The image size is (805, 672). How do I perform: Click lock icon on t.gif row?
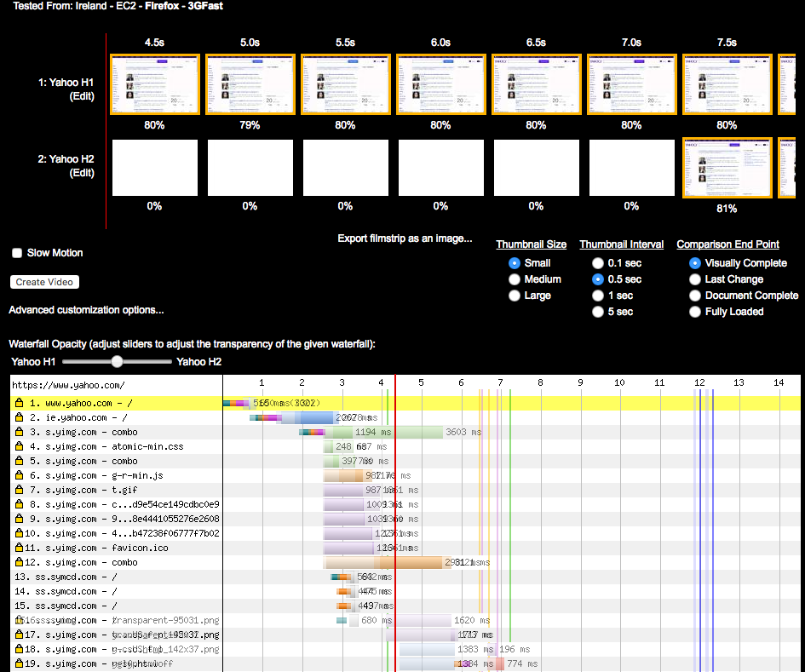pos(19,490)
